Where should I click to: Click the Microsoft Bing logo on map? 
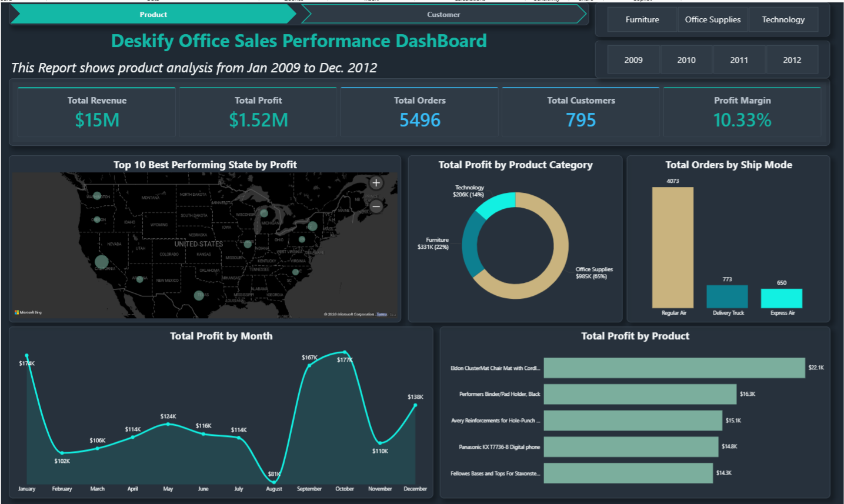tap(28, 312)
